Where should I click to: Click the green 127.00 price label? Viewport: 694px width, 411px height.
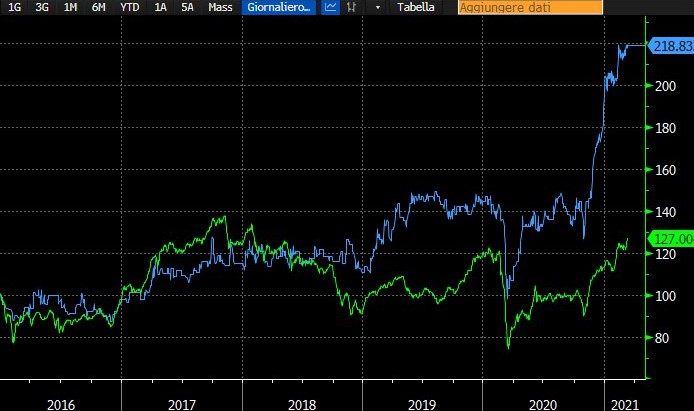(x=672, y=239)
